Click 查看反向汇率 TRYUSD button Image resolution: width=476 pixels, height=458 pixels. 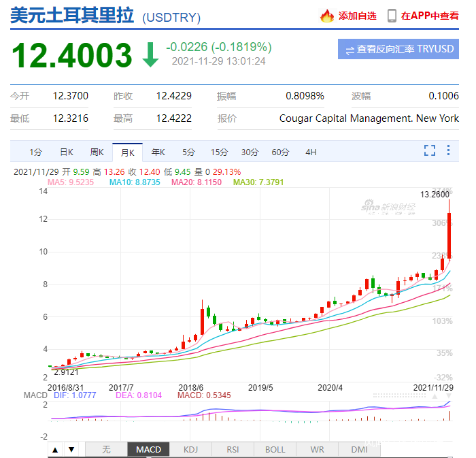click(398, 49)
